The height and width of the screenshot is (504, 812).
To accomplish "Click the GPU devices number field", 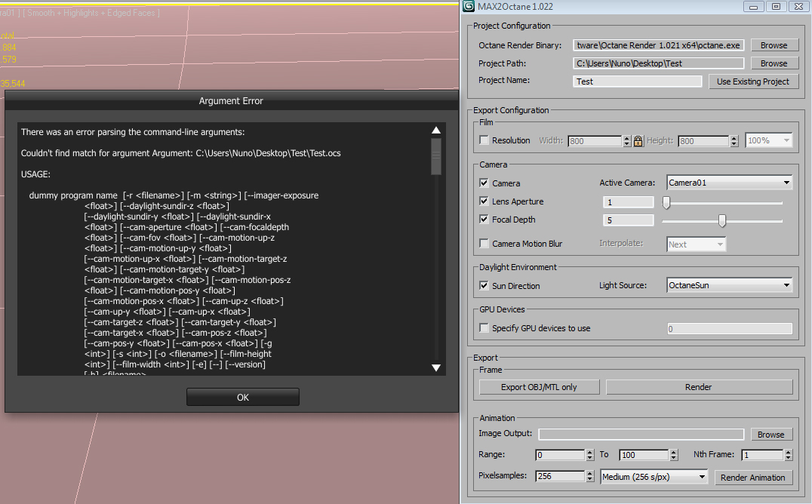I will pos(729,328).
